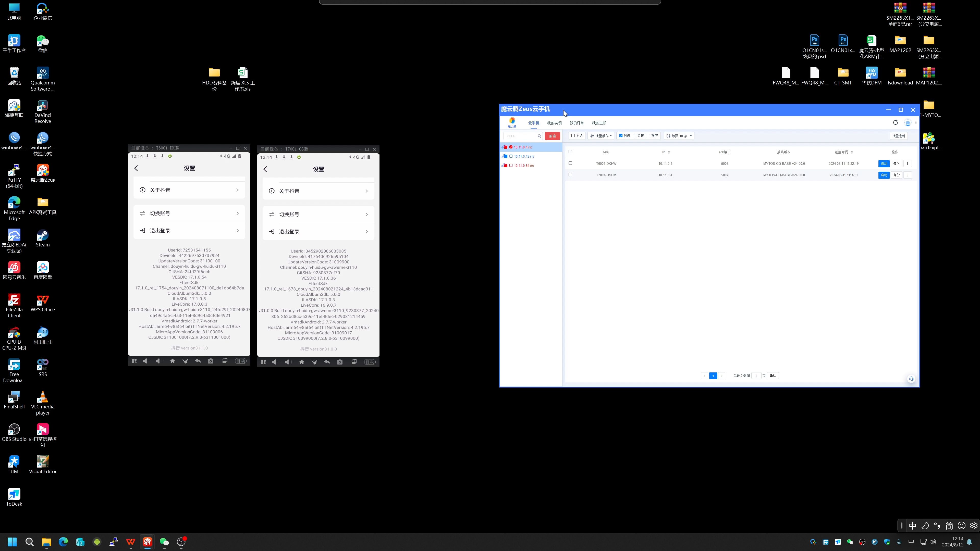This screenshot has height=551, width=980.
Task: Open more-options menu for T7001-OSHM row
Action: (x=907, y=175)
